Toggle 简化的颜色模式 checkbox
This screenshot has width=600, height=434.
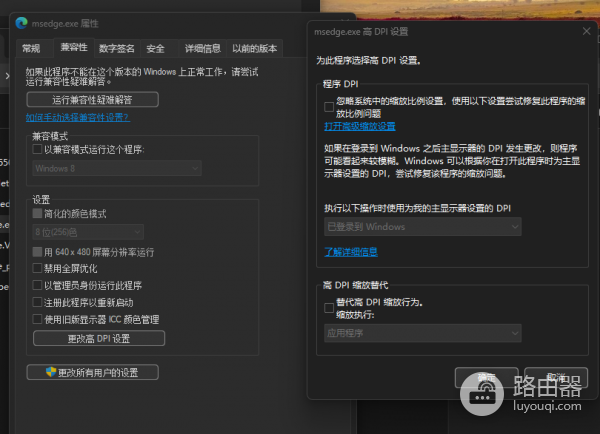37,213
